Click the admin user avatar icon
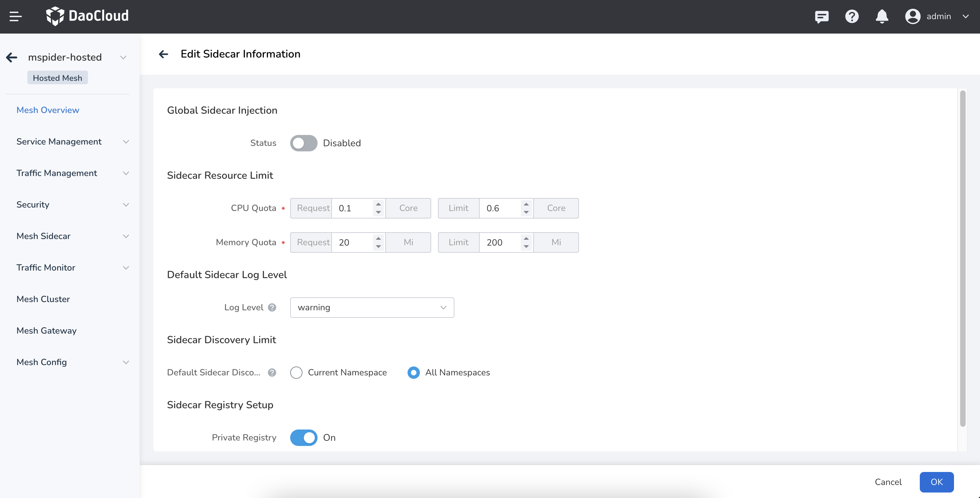 912,16
